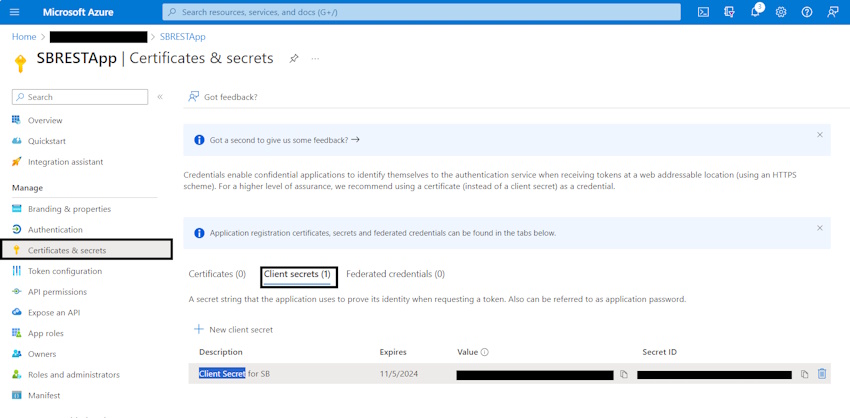Go to the Home breadcrumb
Image resolution: width=850 pixels, height=418 pixels.
(x=24, y=37)
